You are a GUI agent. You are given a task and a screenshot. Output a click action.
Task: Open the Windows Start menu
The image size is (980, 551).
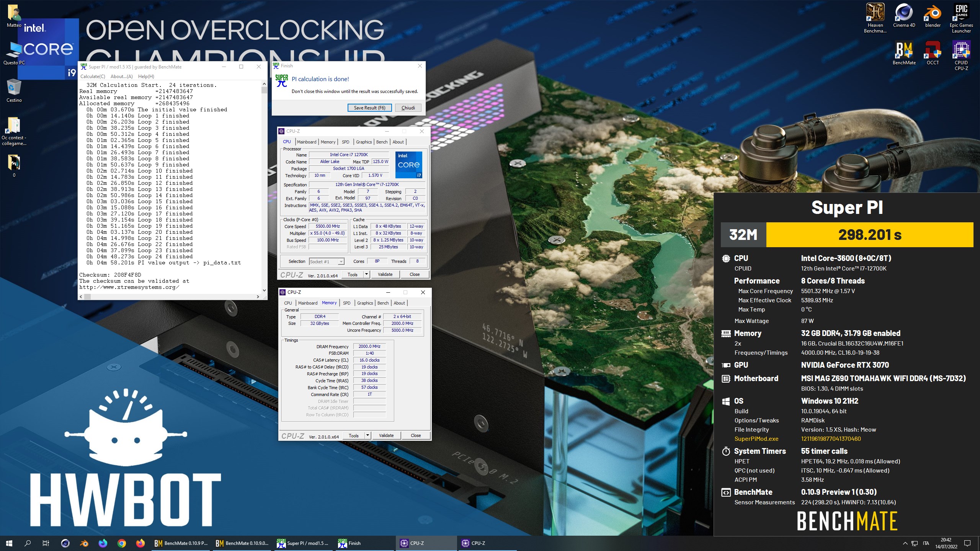9,543
